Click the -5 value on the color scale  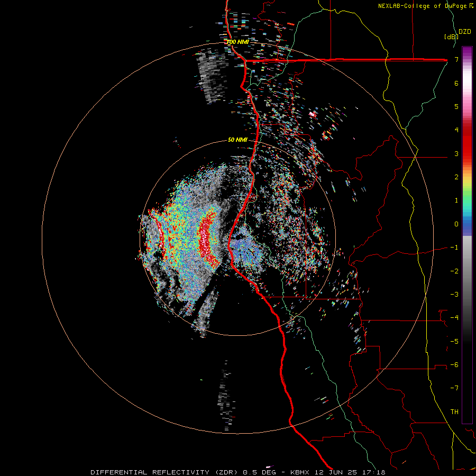454,342
